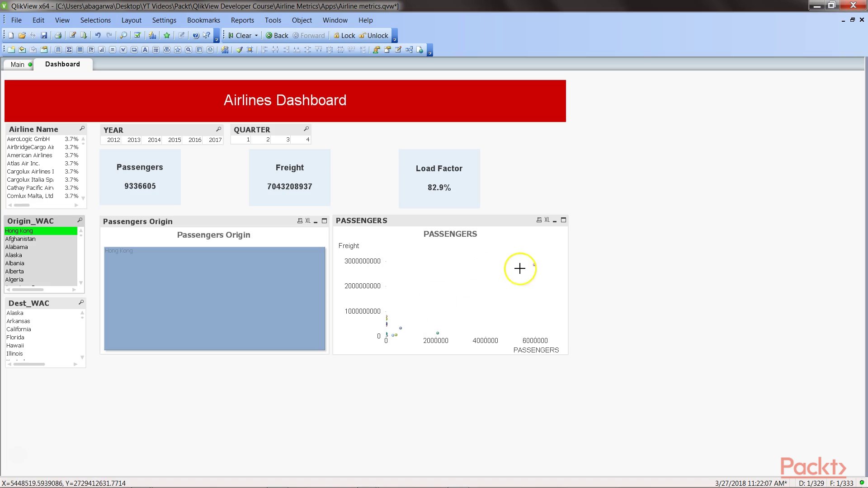Image resolution: width=868 pixels, height=488 pixels.
Task: Open search in Origin_WAC listbox
Action: (80, 220)
